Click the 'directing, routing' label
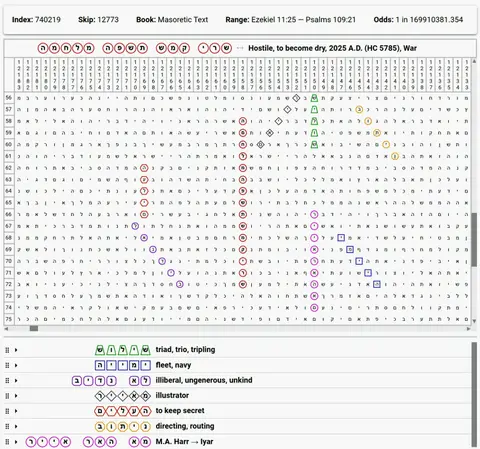Viewport: 480px width, 449px height. tap(185, 426)
